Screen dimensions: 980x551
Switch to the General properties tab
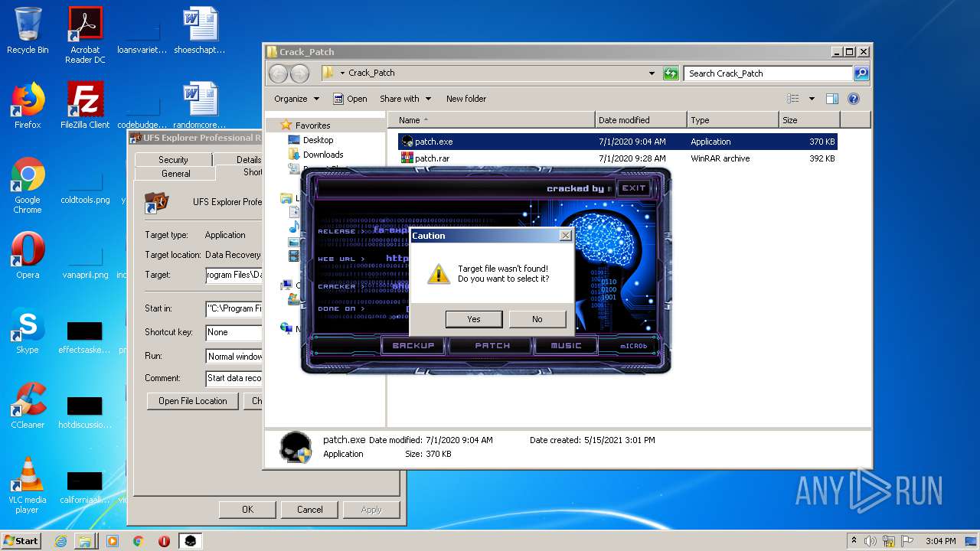[x=175, y=174]
